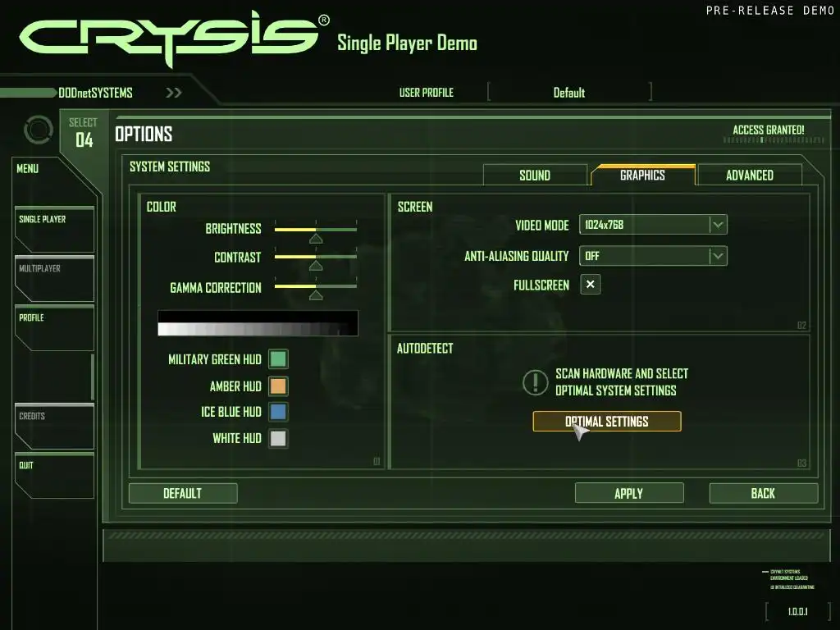The height and width of the screenshot is (630, 840).
Task: Click the 'Single Player Demo' title text
Action: (x=407, y=43)
